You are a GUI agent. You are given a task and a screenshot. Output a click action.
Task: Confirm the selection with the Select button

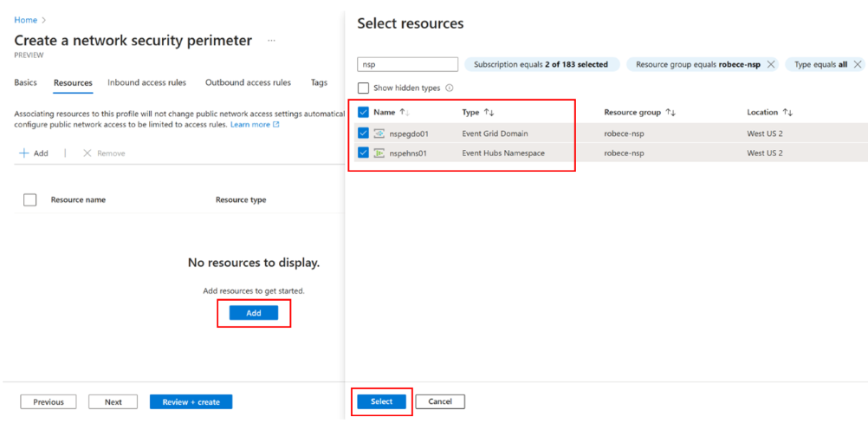click(381, 401)
